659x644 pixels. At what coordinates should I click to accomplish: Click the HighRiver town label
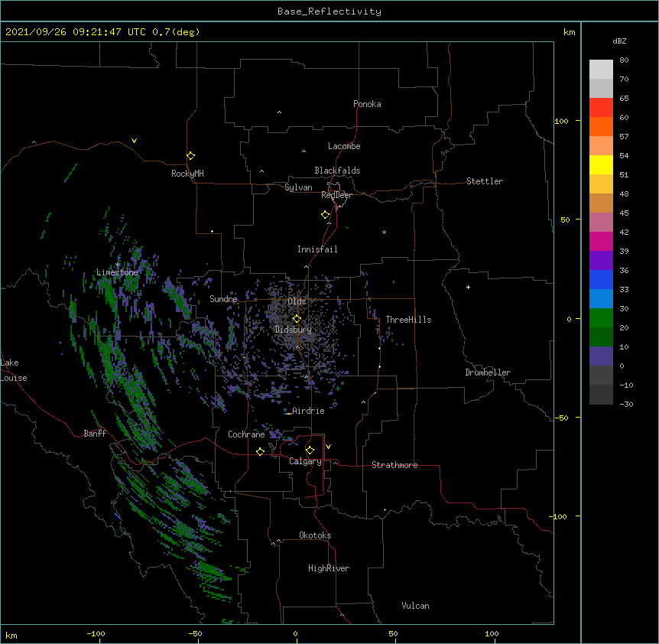click(x=329, y=568)
